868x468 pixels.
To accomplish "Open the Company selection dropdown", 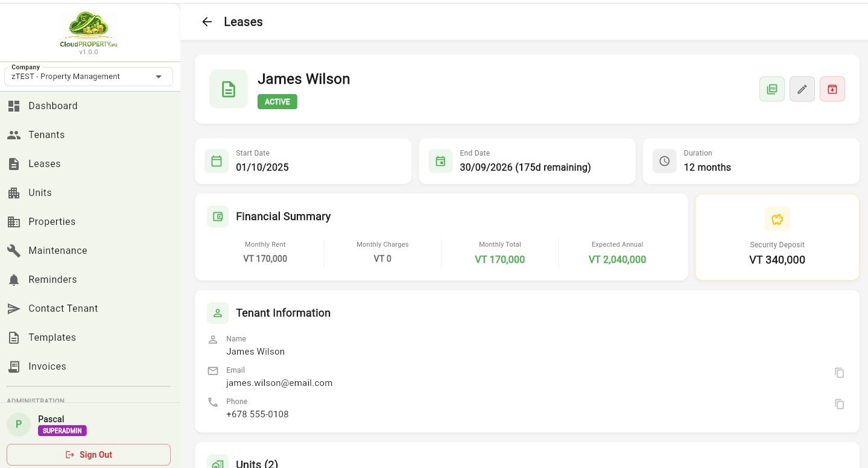I will pos(159,77).
